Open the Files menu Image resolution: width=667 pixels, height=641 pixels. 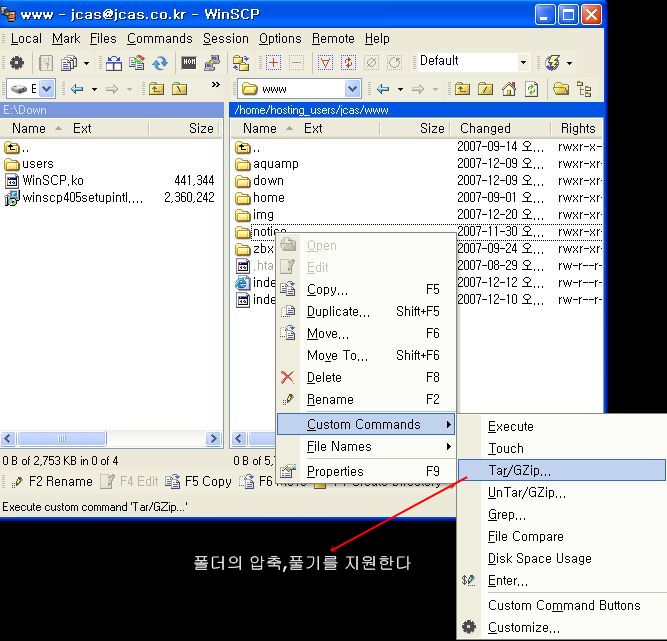(x=103, y=39)
